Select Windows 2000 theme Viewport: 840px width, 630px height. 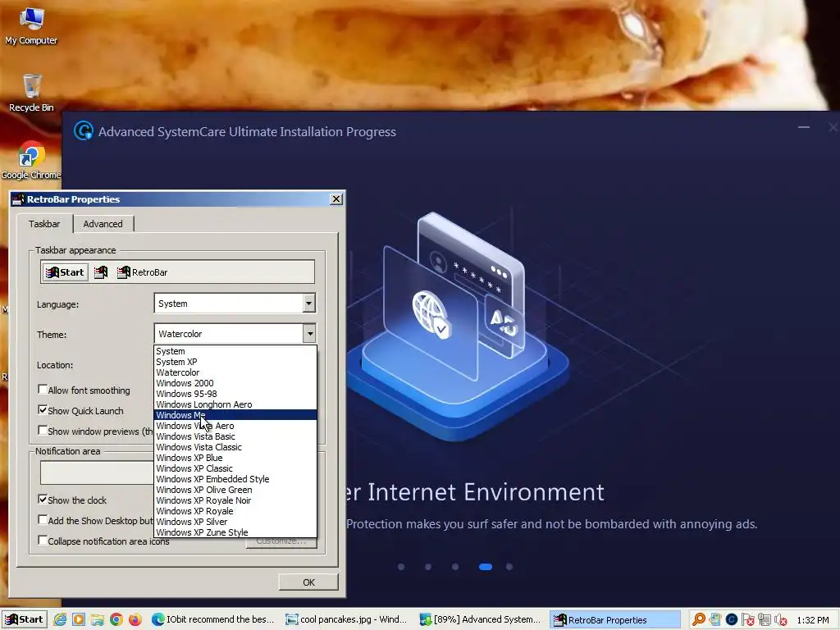coord(235,383)
